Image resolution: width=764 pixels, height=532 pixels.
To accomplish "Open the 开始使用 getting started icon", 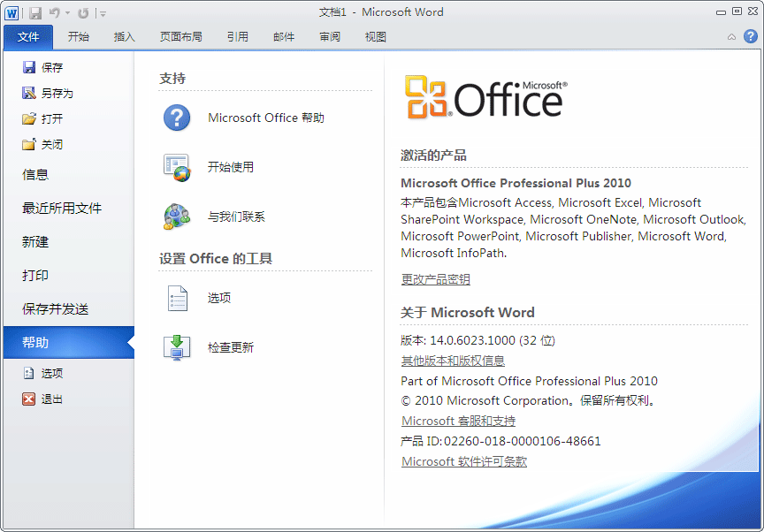I will click(177, 167).
